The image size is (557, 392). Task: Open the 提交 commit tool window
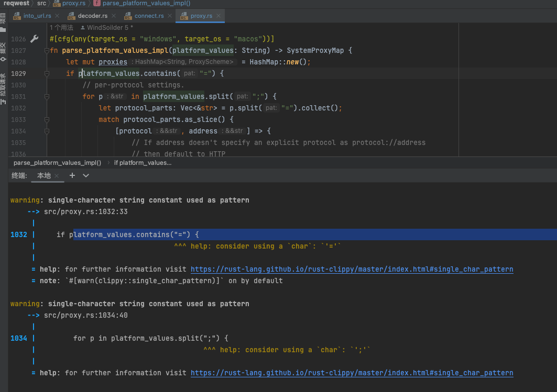tap(4, 49)
